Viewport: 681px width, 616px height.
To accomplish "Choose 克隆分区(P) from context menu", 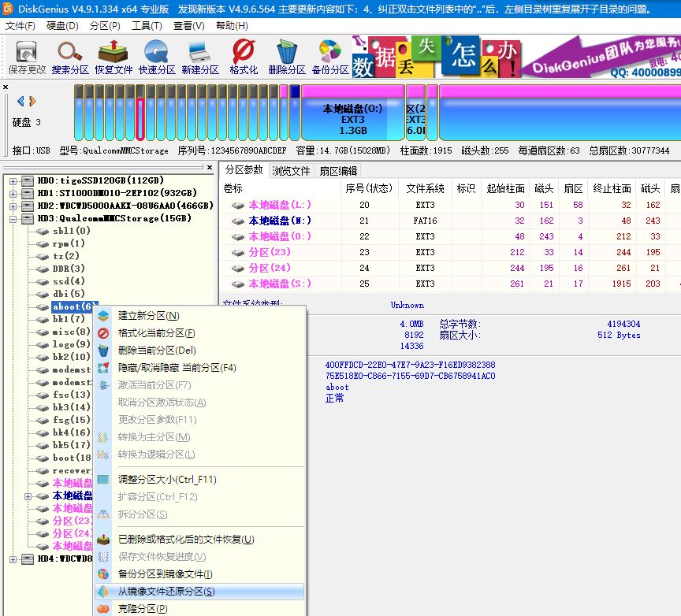I will click(x=200, y=609).
